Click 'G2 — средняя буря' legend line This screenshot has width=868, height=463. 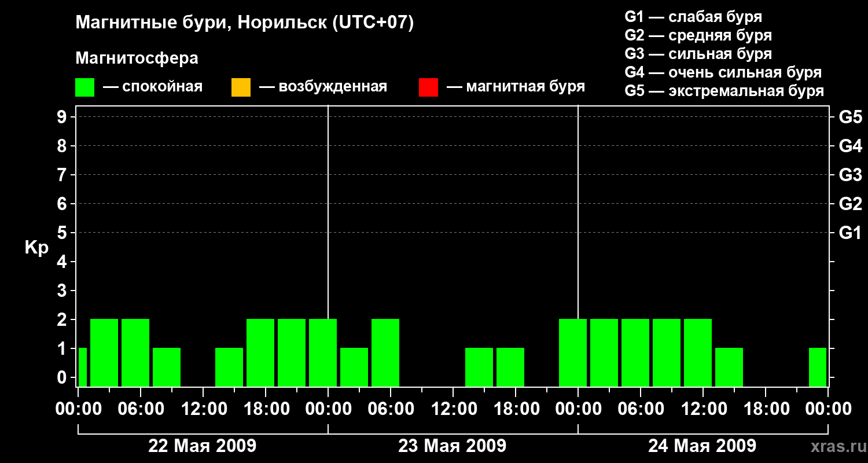pyautogui.click(x=698, y=35)
